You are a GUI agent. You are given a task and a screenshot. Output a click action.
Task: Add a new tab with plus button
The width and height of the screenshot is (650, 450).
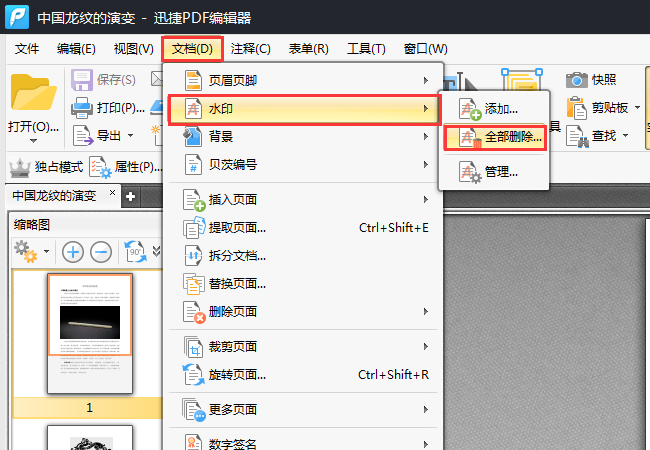[131, 196]
